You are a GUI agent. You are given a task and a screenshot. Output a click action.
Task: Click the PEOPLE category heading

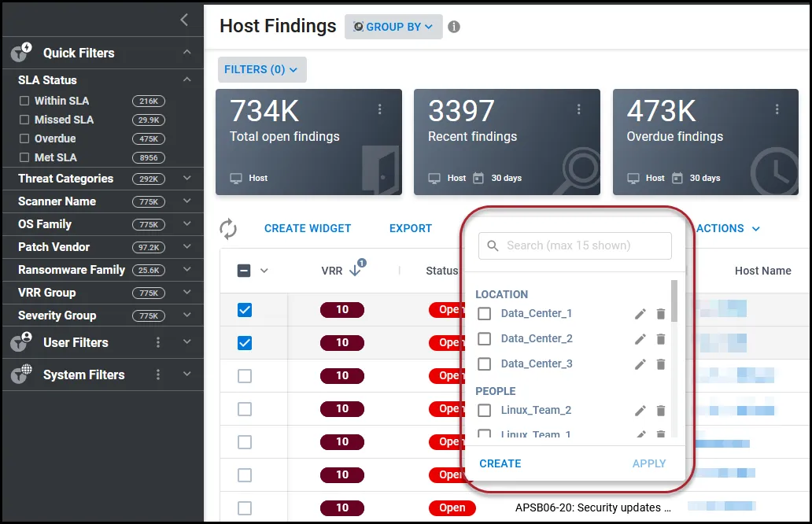[x=496, y=391]
